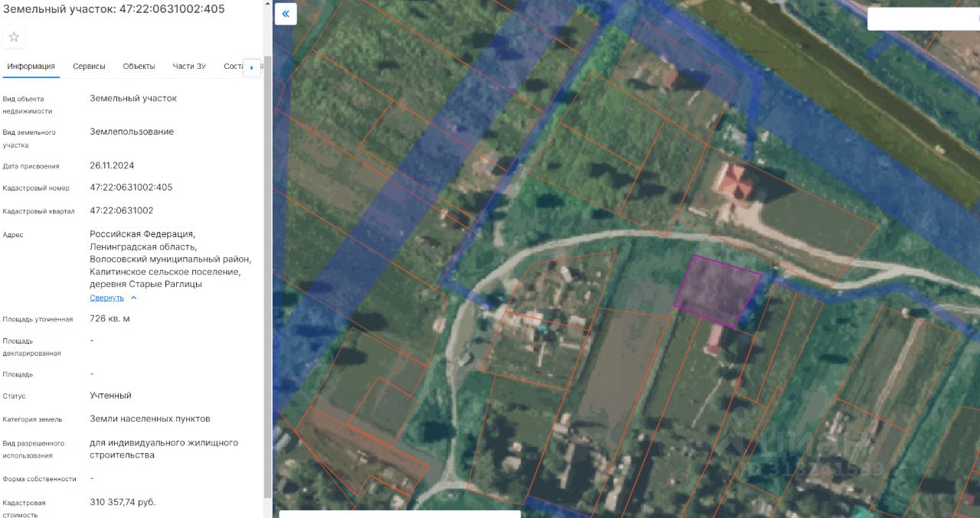This screenshot has height=518, width=980.
Task: Click the Вид объекта недвижимости label
Action: pyautogui.click(x=28, y=105)
